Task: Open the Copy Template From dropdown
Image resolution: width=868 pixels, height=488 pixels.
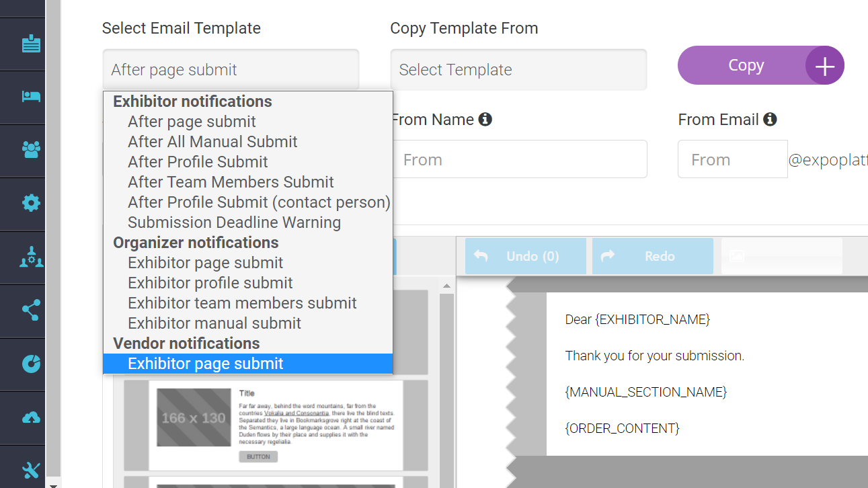Action: click(518, 69)
